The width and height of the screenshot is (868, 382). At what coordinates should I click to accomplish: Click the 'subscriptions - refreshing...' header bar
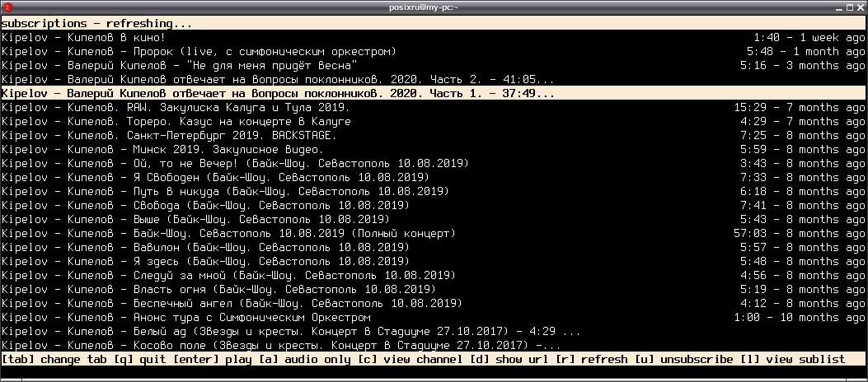coord(434,23)
